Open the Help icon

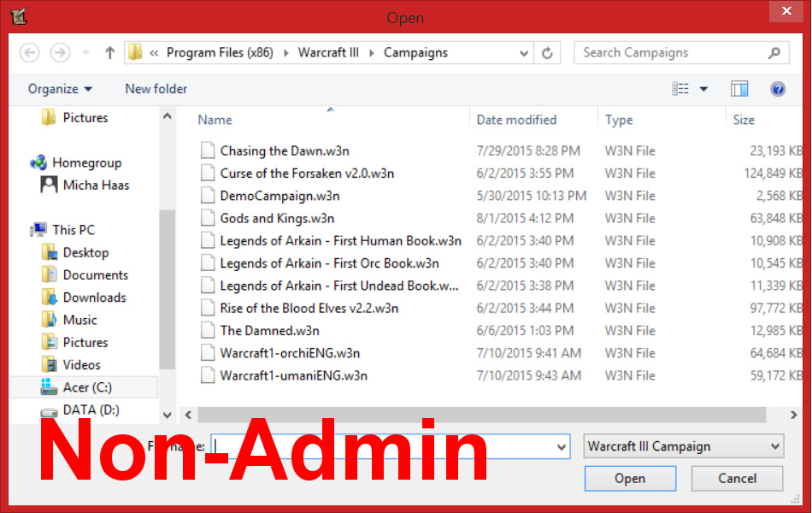coord(777,89)
